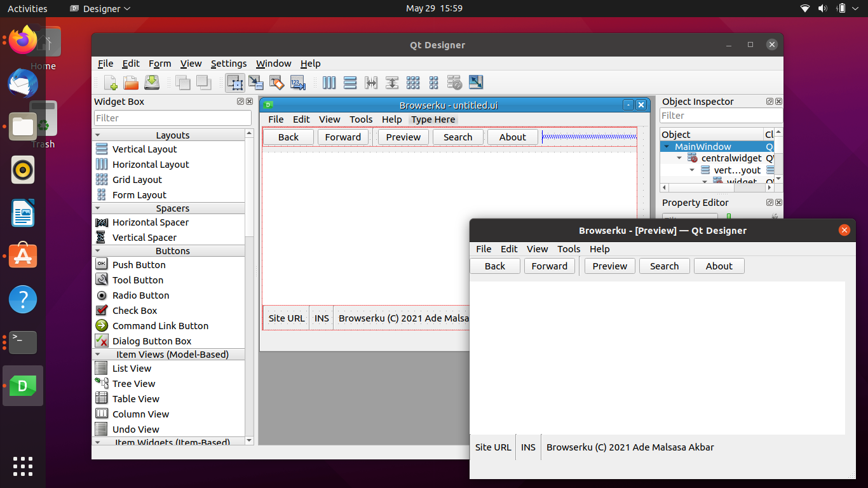Collapse Item Views (Model-Based) category
868x488 pixels.
98,354
